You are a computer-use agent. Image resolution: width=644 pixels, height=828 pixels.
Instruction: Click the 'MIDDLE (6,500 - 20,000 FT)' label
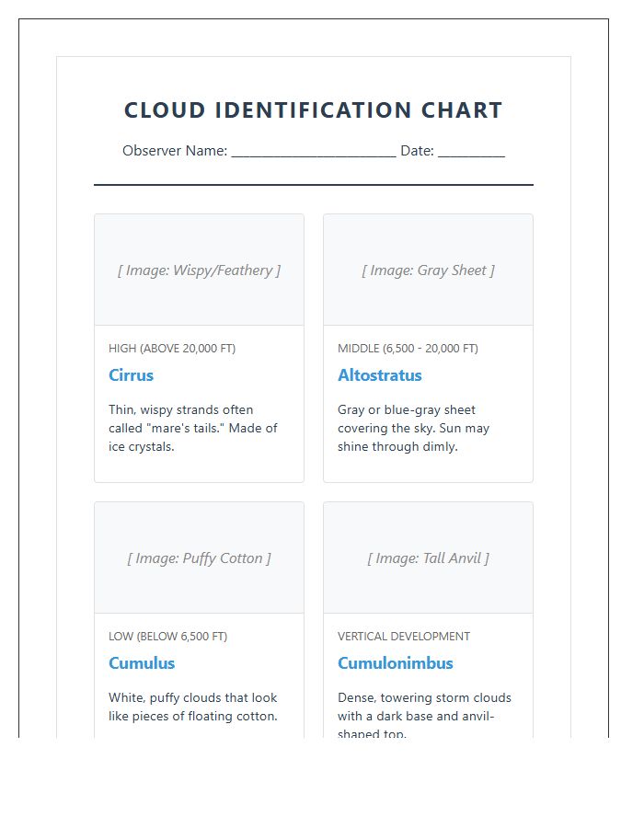pyautogui.click(x=408, y=349)
